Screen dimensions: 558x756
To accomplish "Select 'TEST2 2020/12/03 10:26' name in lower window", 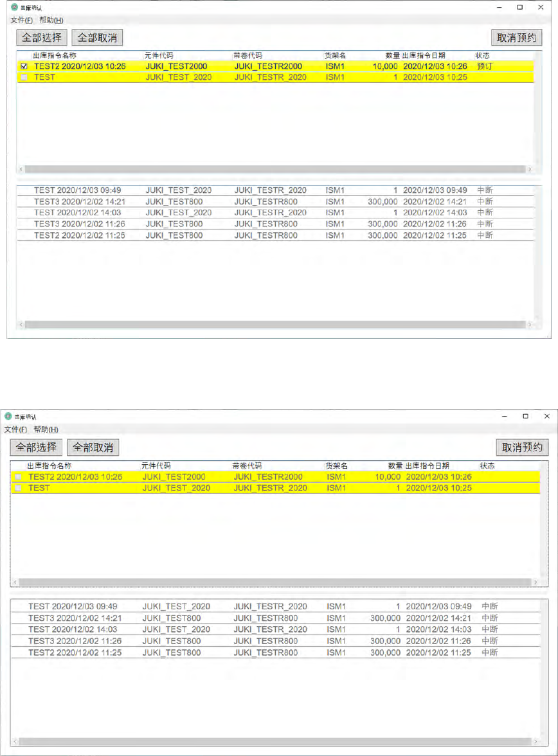I will (x=75, y=477).
